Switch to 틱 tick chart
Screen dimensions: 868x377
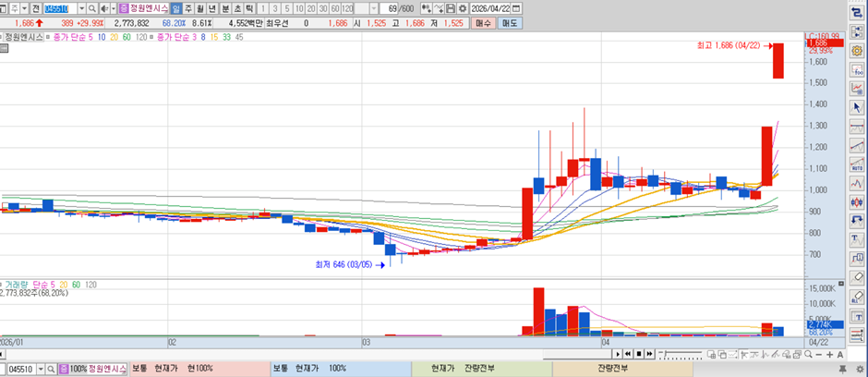(x=250, y=9)
